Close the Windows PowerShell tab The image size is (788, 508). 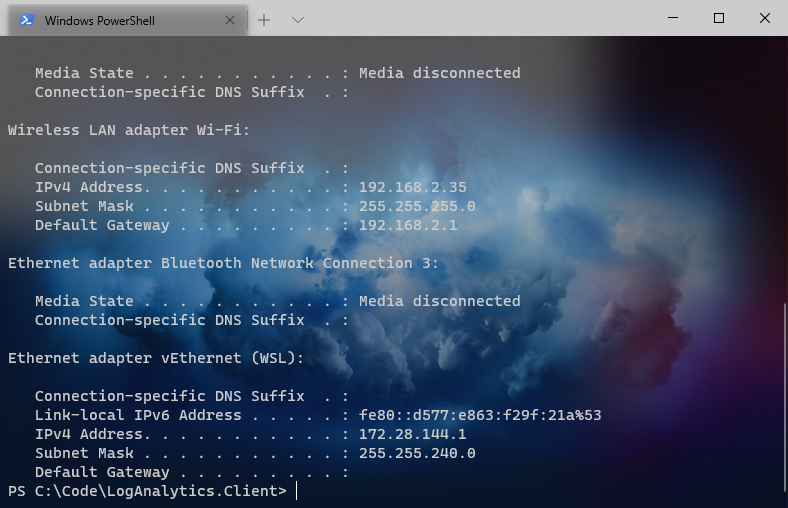tap(230, 20)
